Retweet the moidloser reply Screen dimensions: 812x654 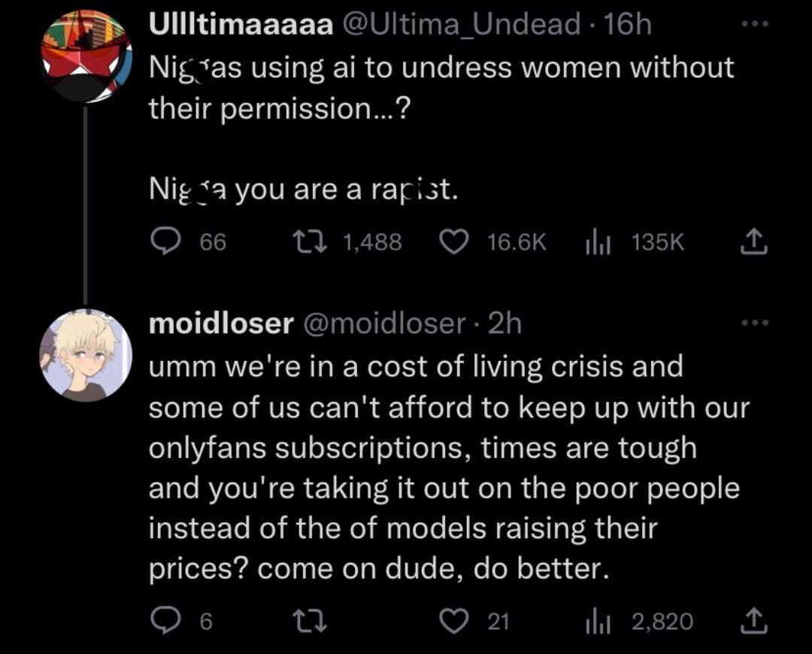coord(308,621)
